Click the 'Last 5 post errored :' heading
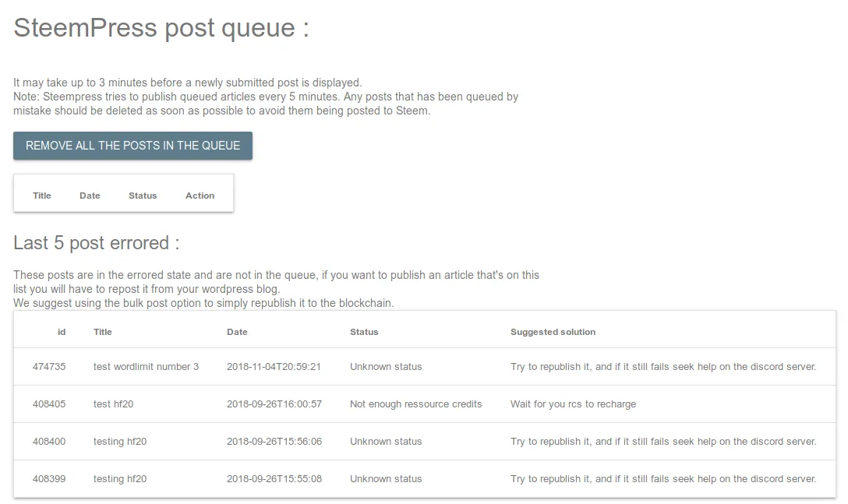The image size is (848, 504). (97, 243)
